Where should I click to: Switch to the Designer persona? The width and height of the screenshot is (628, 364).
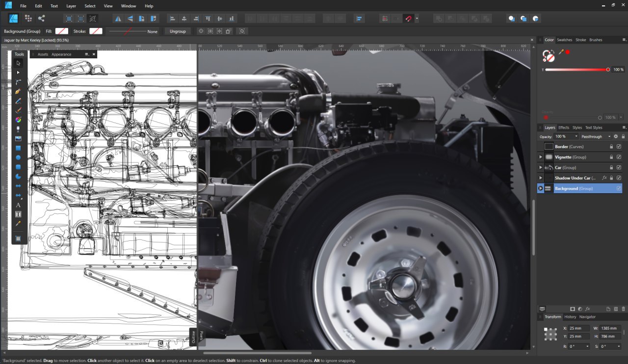(x=14, y=18)
